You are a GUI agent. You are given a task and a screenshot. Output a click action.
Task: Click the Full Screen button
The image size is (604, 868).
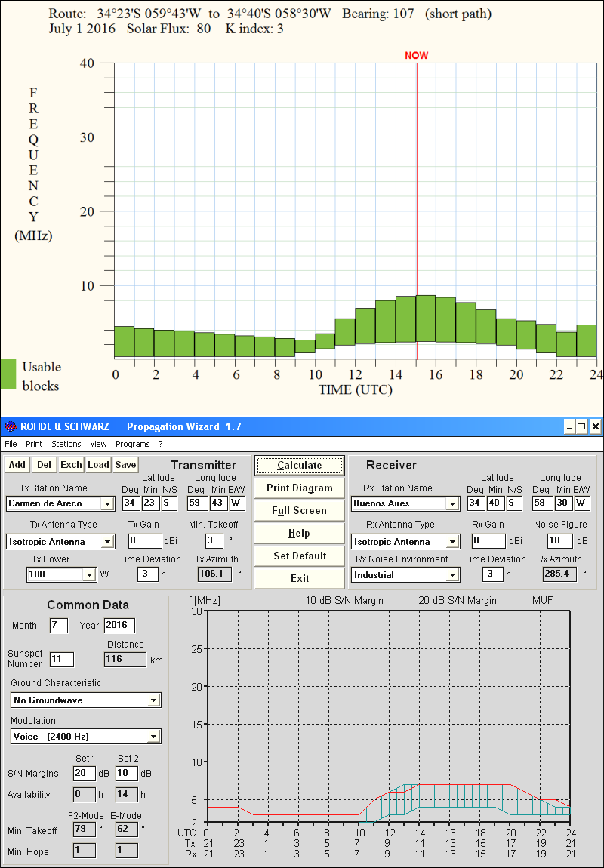point(300,511)
